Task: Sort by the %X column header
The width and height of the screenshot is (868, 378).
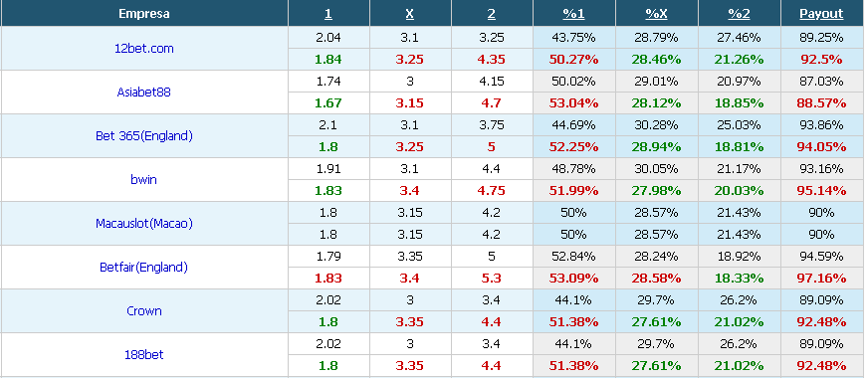Action: point(656,14)
